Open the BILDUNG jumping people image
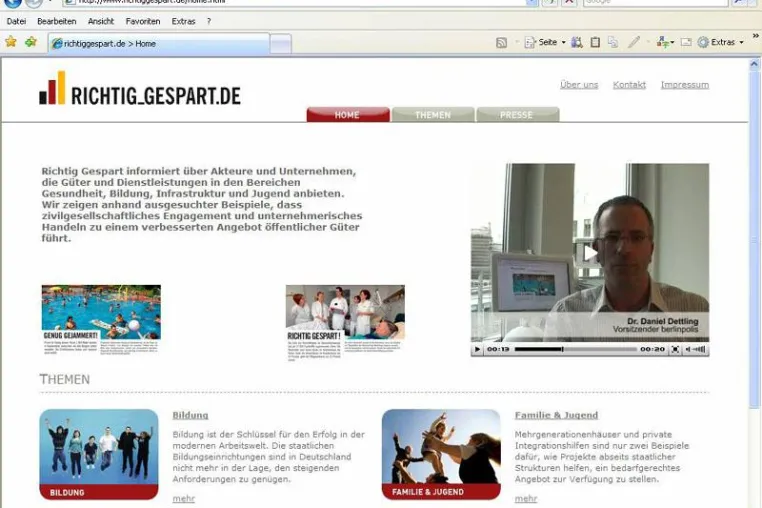The width and height of the screenshot is (762, 508). (x=99, y=454)
